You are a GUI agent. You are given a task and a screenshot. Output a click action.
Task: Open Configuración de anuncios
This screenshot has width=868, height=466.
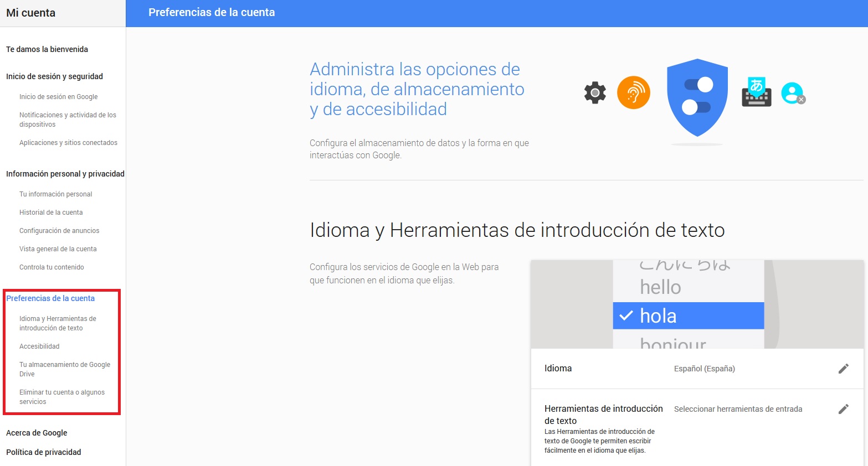(59, 231)
